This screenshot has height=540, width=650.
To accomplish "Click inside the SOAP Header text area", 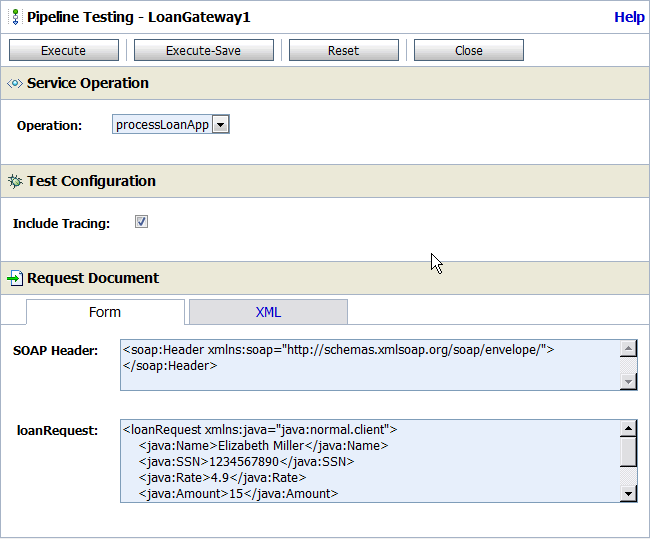I will pyautogui.click(x=370, y=365).
